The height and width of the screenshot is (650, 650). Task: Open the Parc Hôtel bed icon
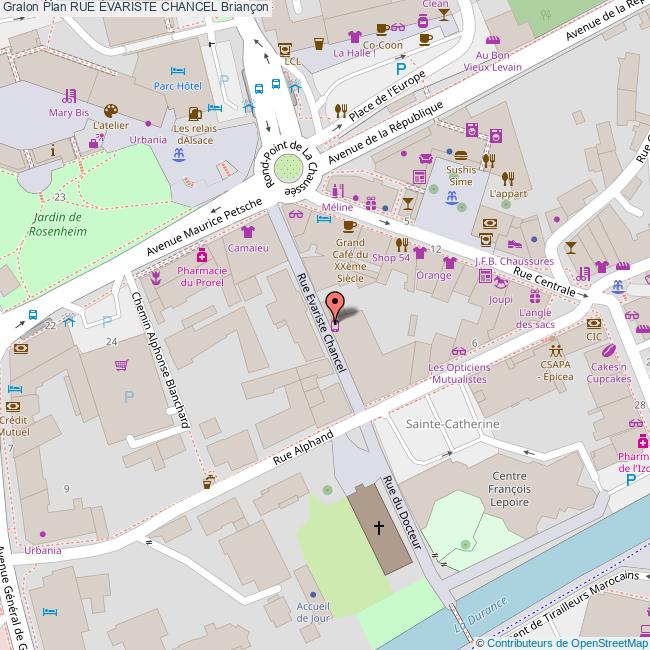coord(178,72)
